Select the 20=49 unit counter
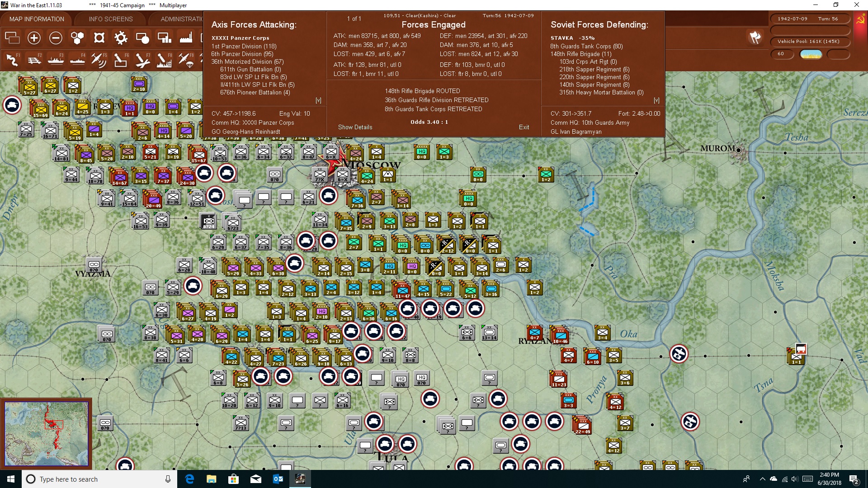868x488 pixels. (x=153, y=200)
